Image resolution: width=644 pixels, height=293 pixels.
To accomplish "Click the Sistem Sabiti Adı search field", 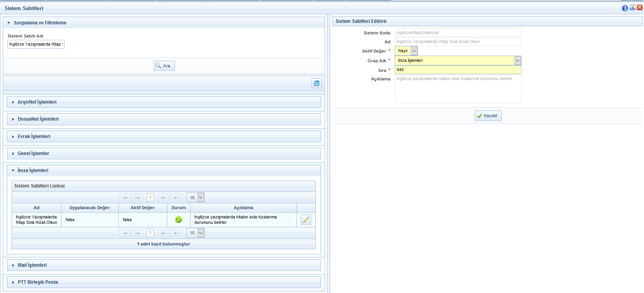I will tap(36, 44).
